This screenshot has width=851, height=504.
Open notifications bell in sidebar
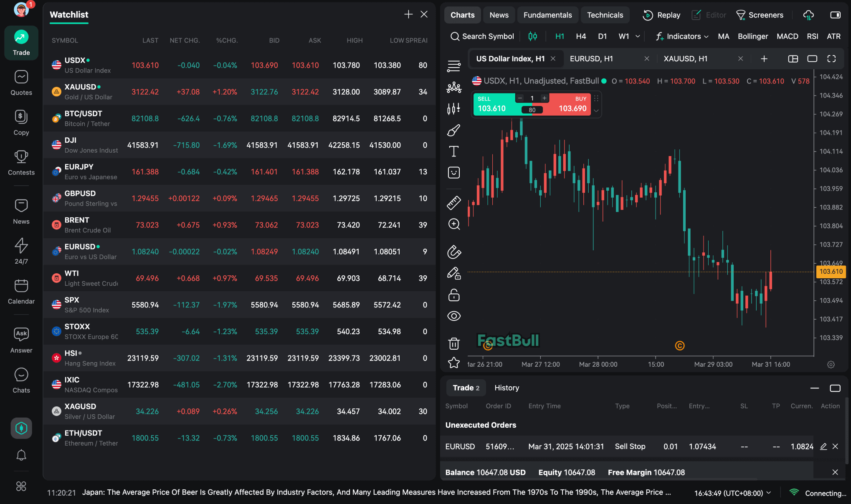(21, 455)
